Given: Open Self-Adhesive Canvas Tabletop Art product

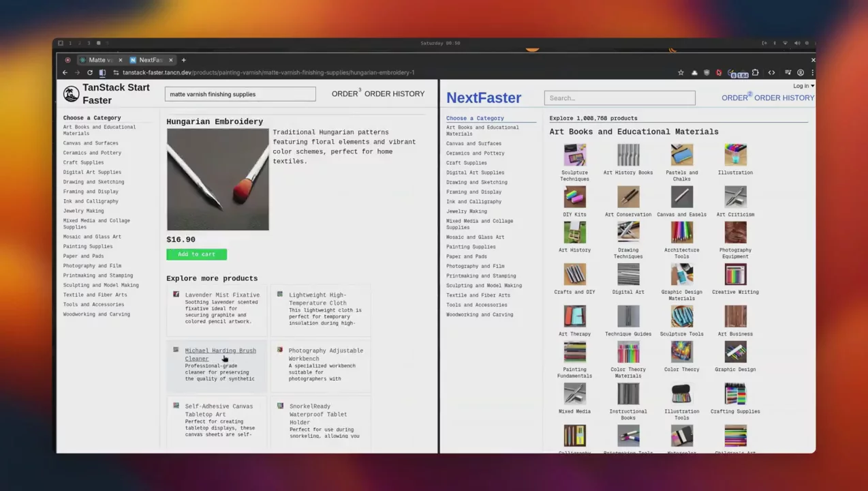Looking at the screenshot, I should click(217, 421).
